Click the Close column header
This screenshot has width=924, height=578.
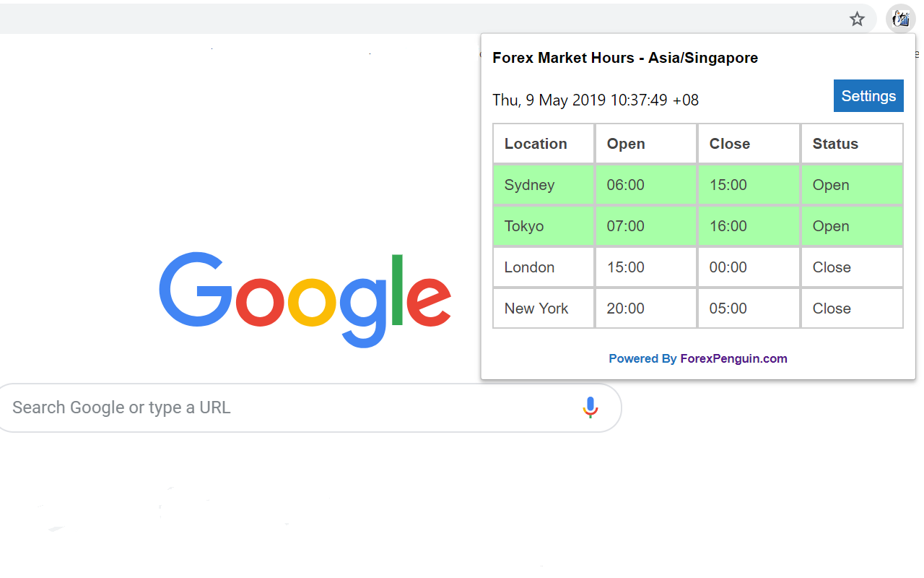(749, 144)
